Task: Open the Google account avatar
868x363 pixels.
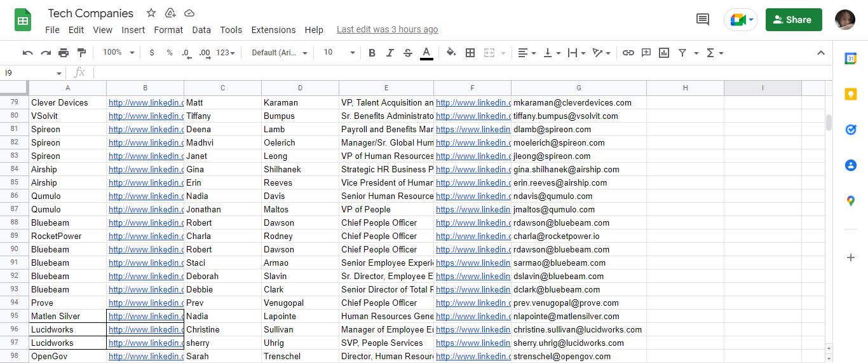Action: tap(845, 20)
